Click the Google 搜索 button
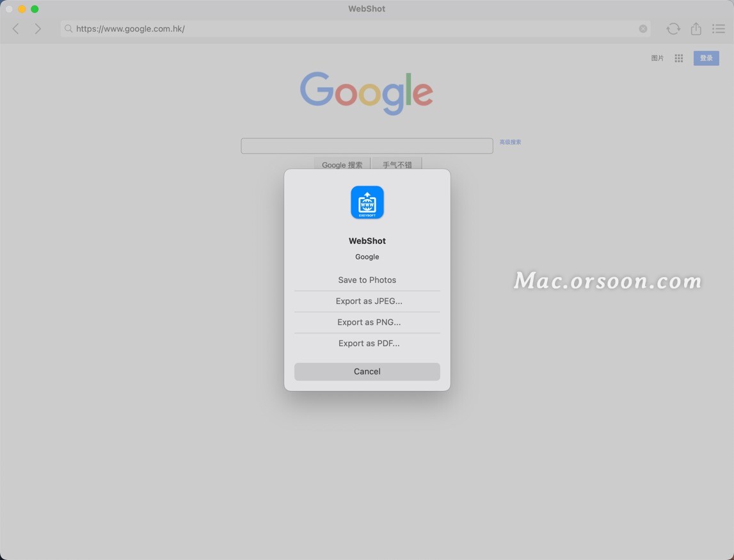 (x=342, y=164)
